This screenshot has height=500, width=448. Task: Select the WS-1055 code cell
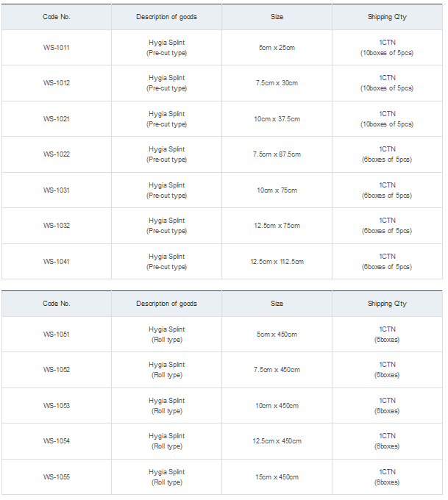tap(56, 477)
